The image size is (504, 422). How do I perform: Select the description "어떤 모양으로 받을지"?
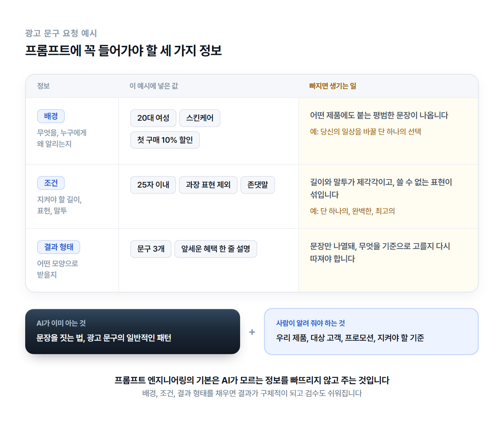58,269
